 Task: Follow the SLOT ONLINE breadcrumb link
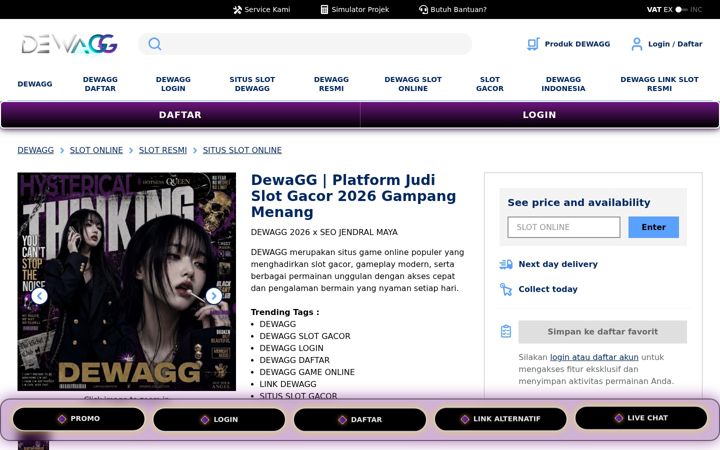(96, 150)
